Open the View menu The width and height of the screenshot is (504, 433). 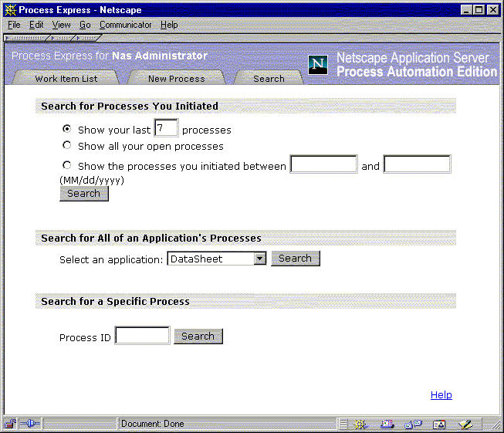(62, 25)
